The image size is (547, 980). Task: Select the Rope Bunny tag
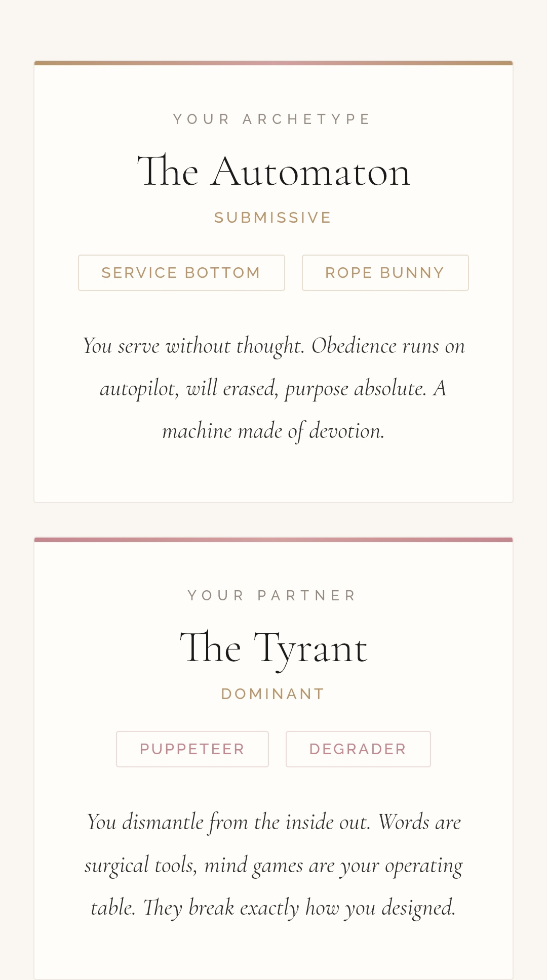[x=385, y=273]
